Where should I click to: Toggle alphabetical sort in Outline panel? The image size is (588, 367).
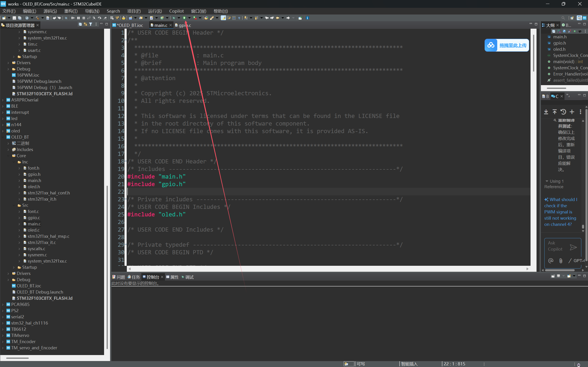559,31
